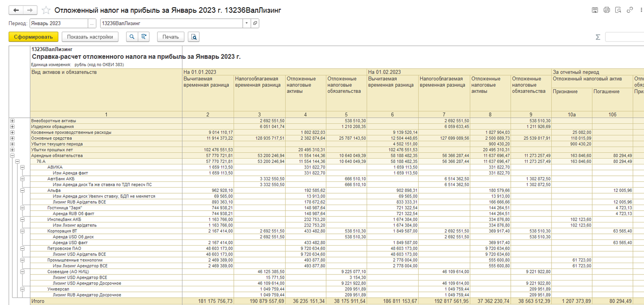Click the Признание column header
644x305 pixels.
(572, 100)
